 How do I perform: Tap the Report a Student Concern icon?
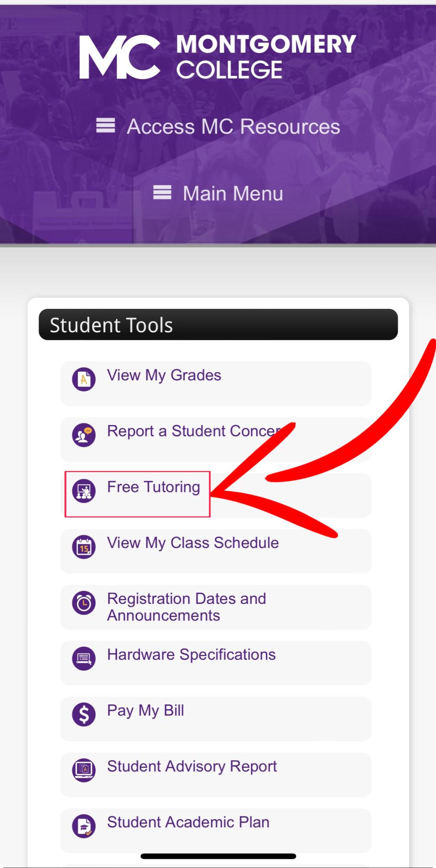(x=84, y=435)
